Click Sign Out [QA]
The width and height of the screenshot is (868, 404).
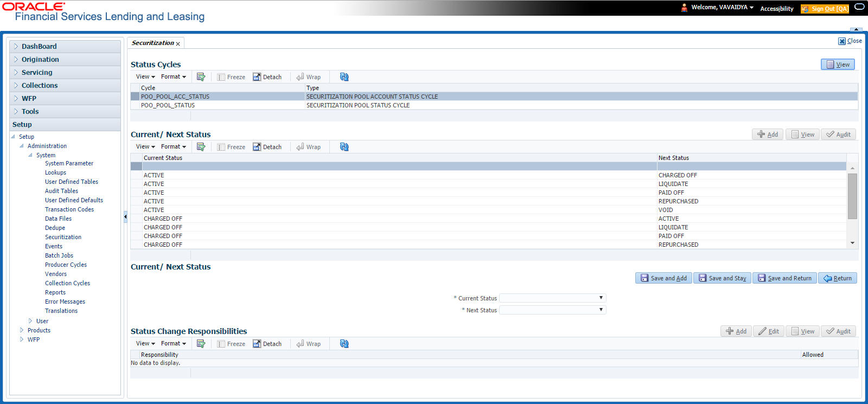pyautogui.click(x=825, y=9)
